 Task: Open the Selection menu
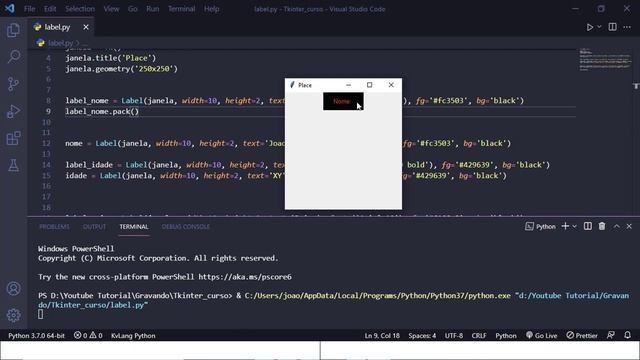coord(80,9)
